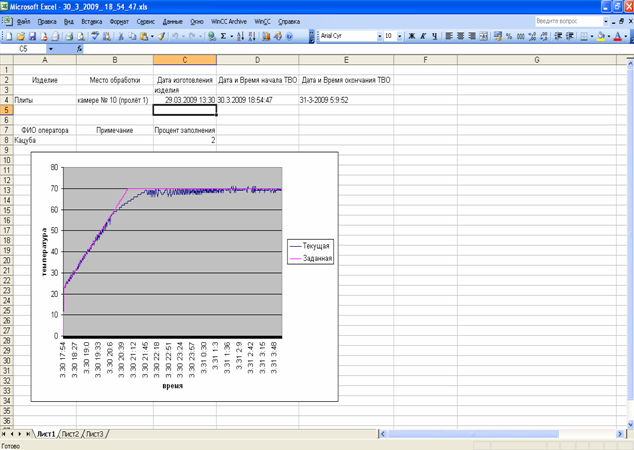Expand the Name Box dropdown arrow
634x450 pixels.
pos(51,48)
